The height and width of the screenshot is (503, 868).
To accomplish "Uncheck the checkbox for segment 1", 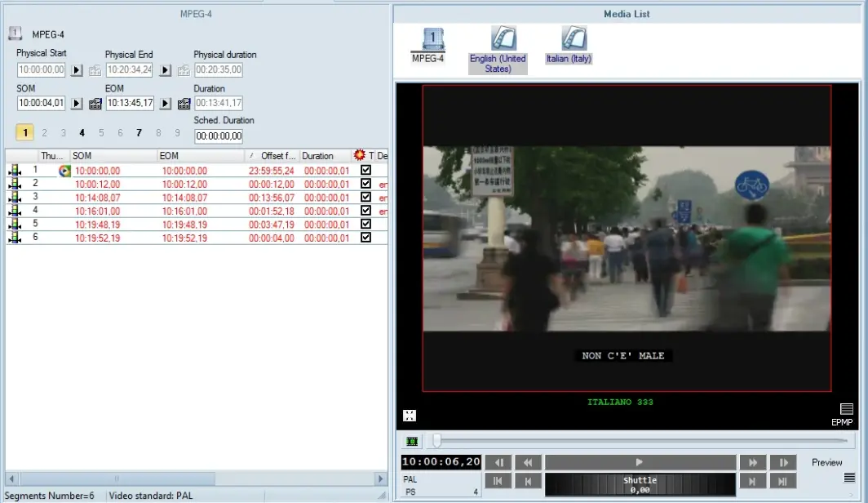I will pyautogui.click(x=365, y=171).
